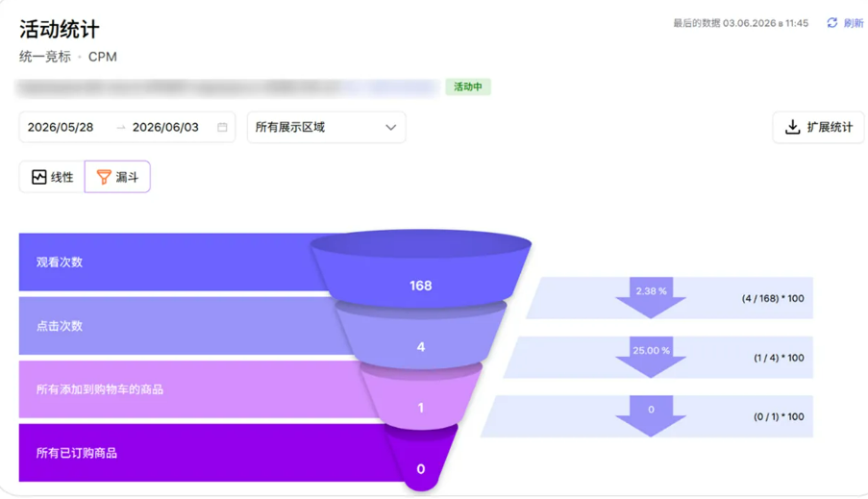Screen dimensions: 868x499
Task: Click the orange funnel icon beside 漏斗
Action: pyautogui.click(x=104, y=177)
